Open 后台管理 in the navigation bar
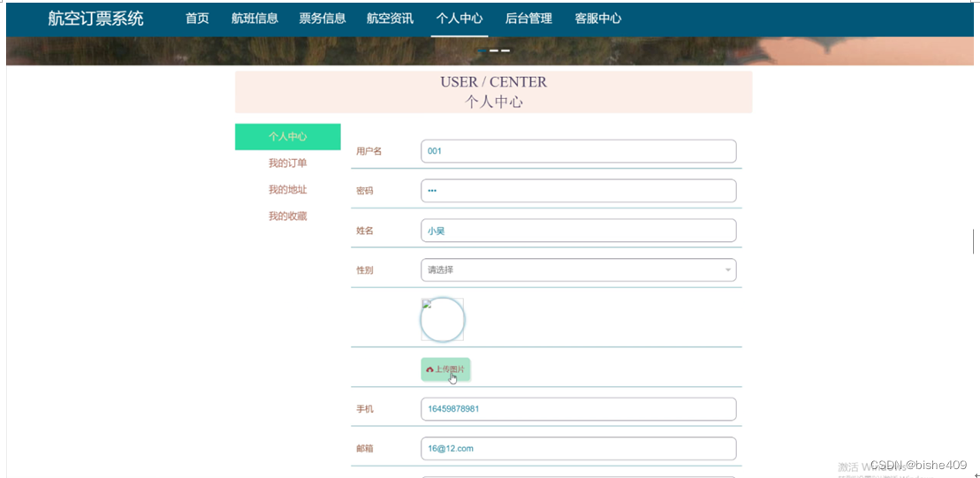Screen dimensions: 980x478 click(528, 19)
